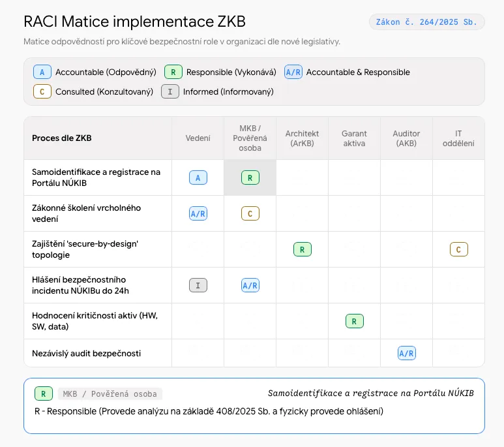
Task: Click the Informed (Informovaný) legend label
Action: tap(228, 92)
